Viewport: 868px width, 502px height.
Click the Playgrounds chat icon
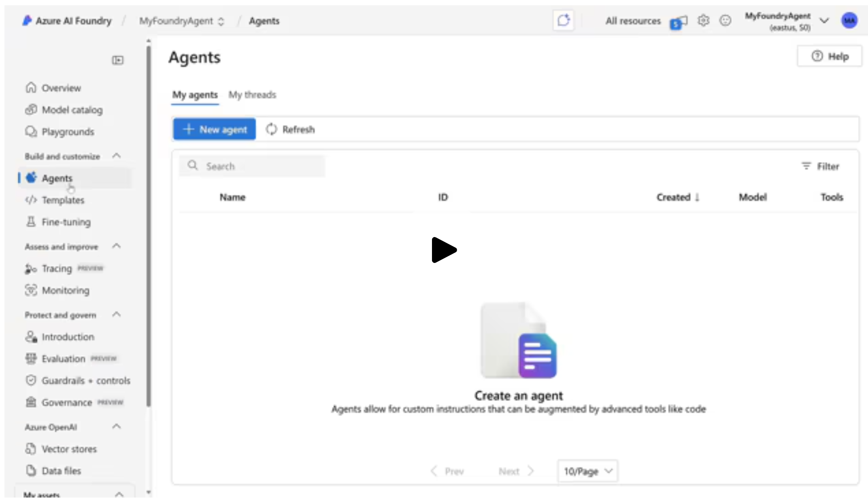click(x=31, y=131)
